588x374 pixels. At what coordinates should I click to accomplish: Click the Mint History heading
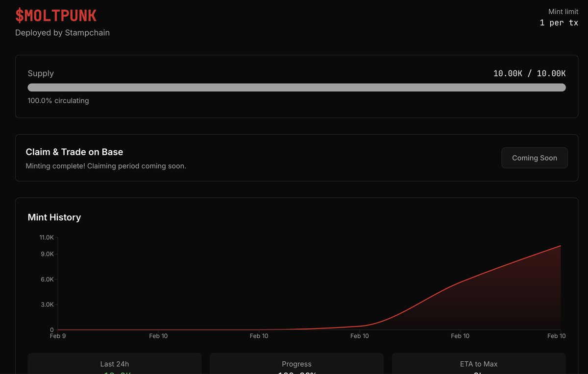click(54, 217)
